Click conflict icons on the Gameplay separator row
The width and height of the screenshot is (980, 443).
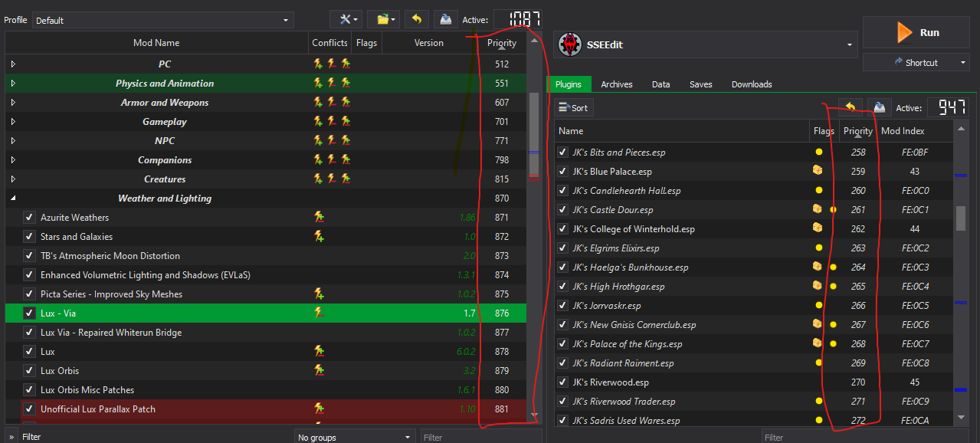(x=332, y=122)
